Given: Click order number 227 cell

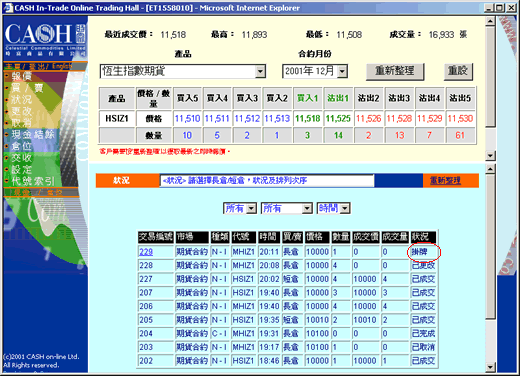Looking at the screenshot, I should pos(156,279).
